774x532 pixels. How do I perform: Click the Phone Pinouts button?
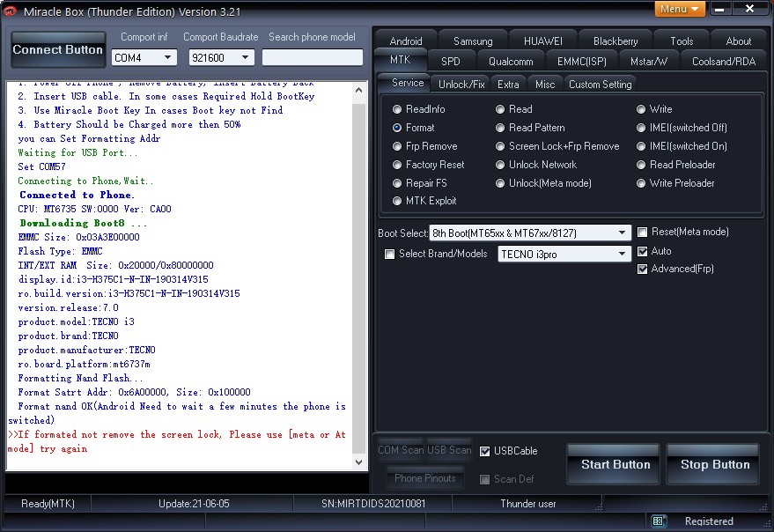pos(425,478)
